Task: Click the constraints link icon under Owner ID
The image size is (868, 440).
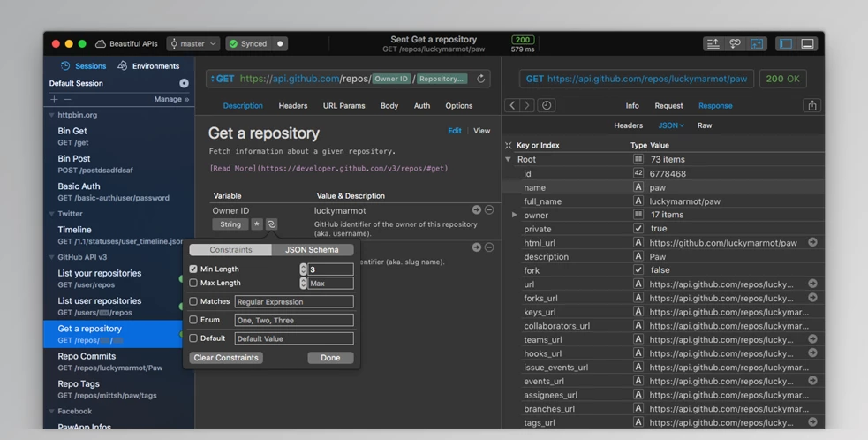Action: [272, 224]
